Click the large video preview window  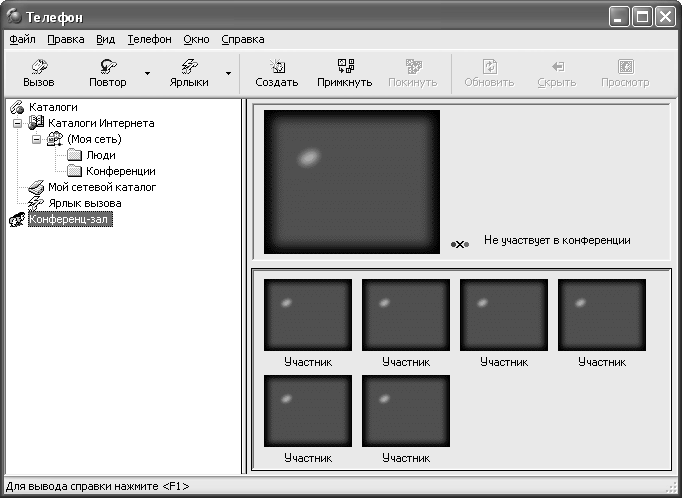pyautogui.click(x=352, y=182)
